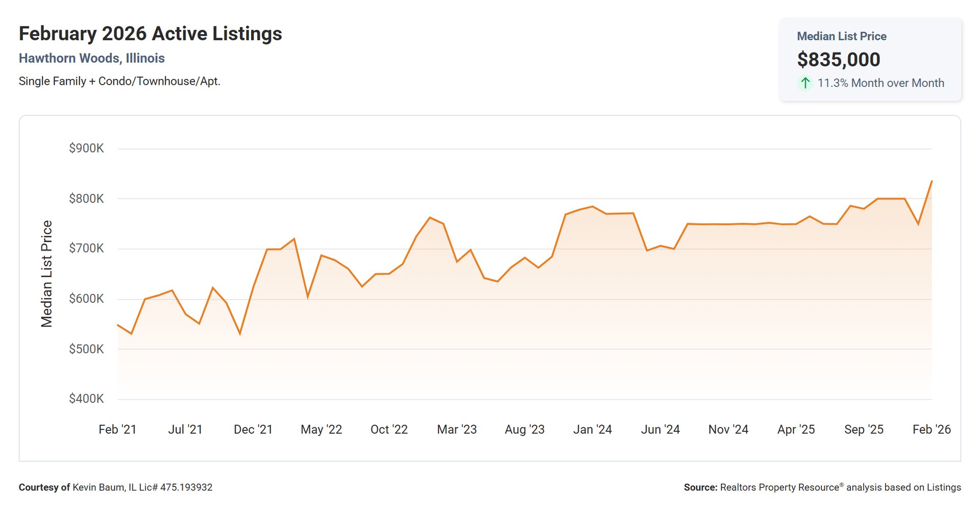
Task: Click the 11.3% Month over Month text
Action: [880, 83]
